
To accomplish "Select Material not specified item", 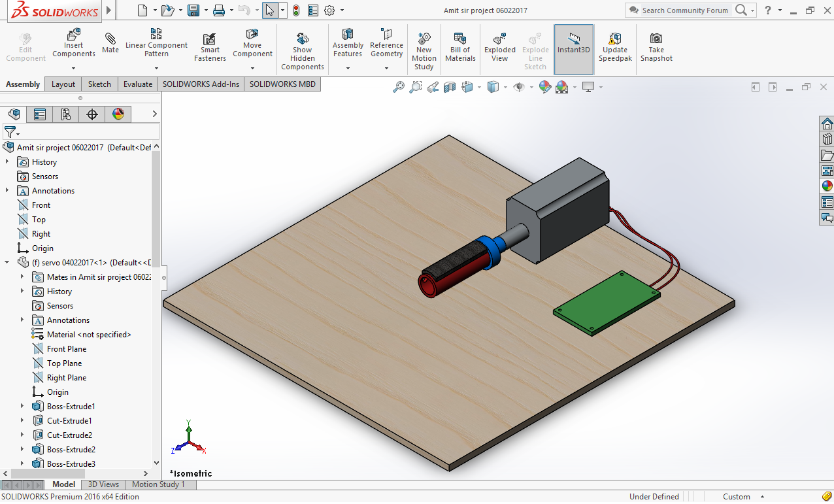I will tap(89, 334).
